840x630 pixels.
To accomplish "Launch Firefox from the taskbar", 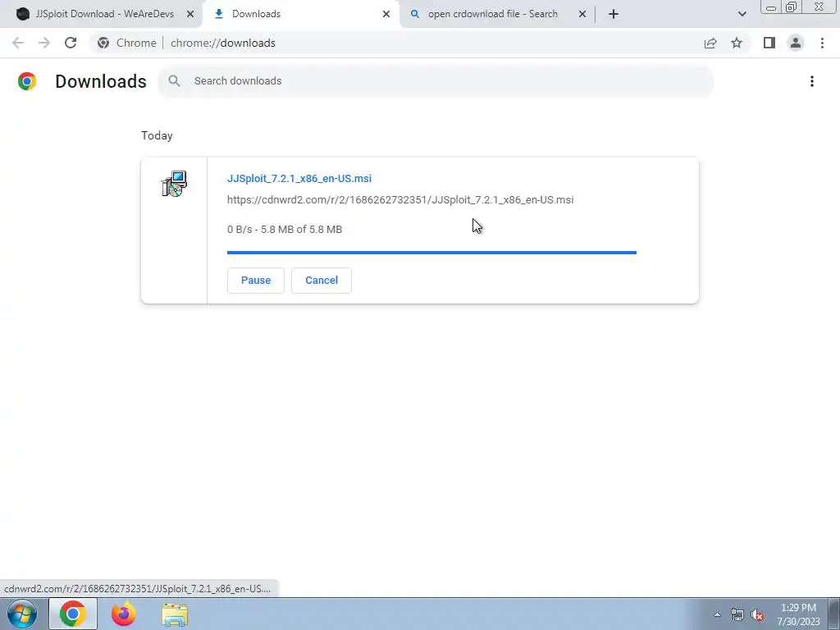I will click(x=123, y=614).
